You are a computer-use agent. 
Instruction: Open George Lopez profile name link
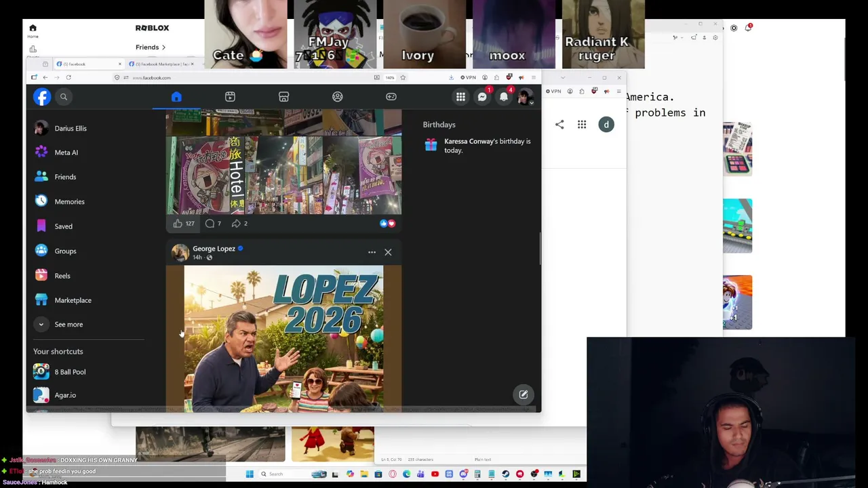(x=214, y=249)
